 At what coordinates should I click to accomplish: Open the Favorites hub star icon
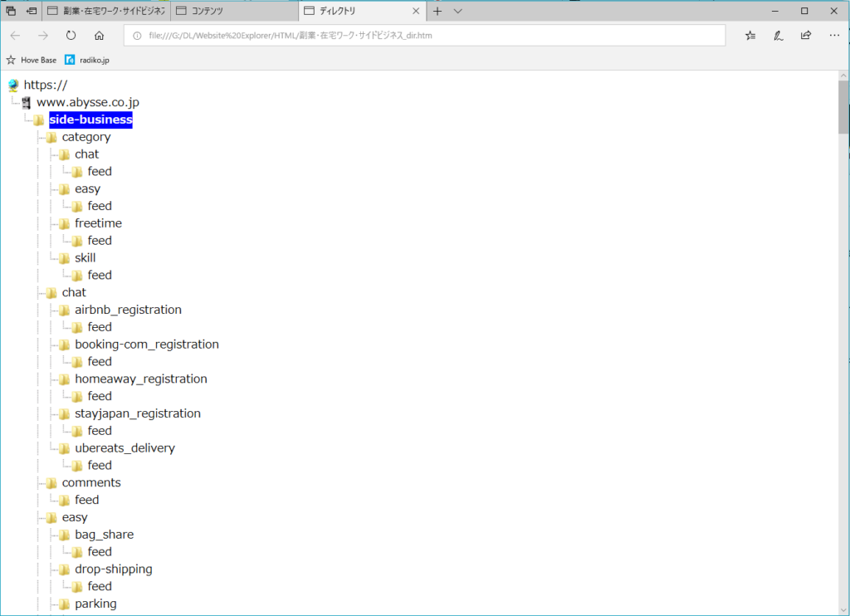[x=750, y=35]
